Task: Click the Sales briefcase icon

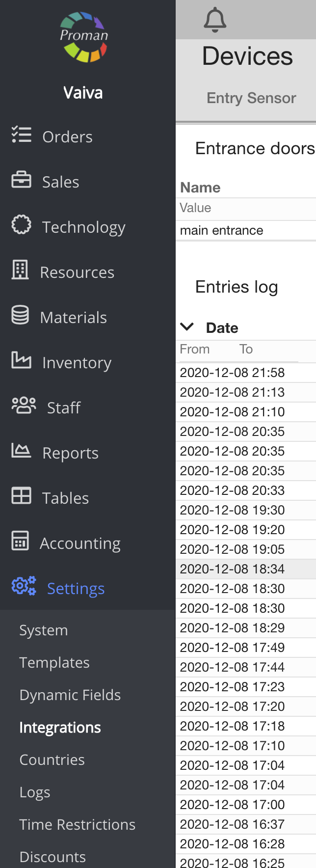Action: [x=21, y=180]
